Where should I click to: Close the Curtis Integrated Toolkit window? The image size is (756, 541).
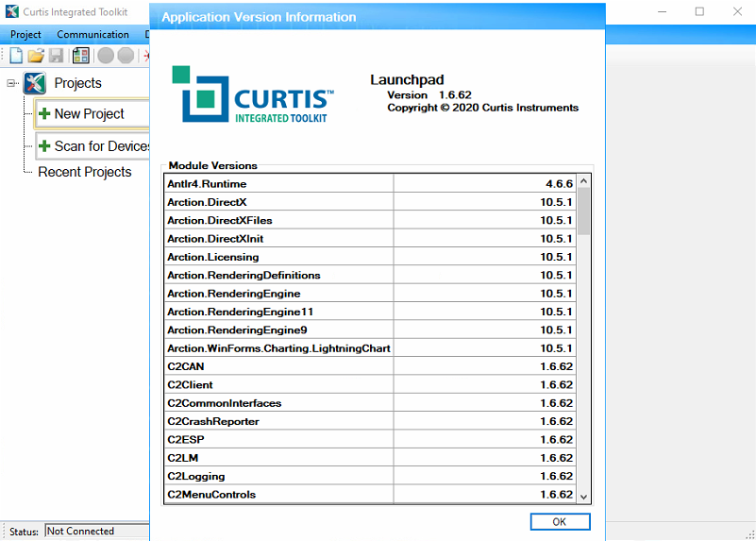click(737, 11)
